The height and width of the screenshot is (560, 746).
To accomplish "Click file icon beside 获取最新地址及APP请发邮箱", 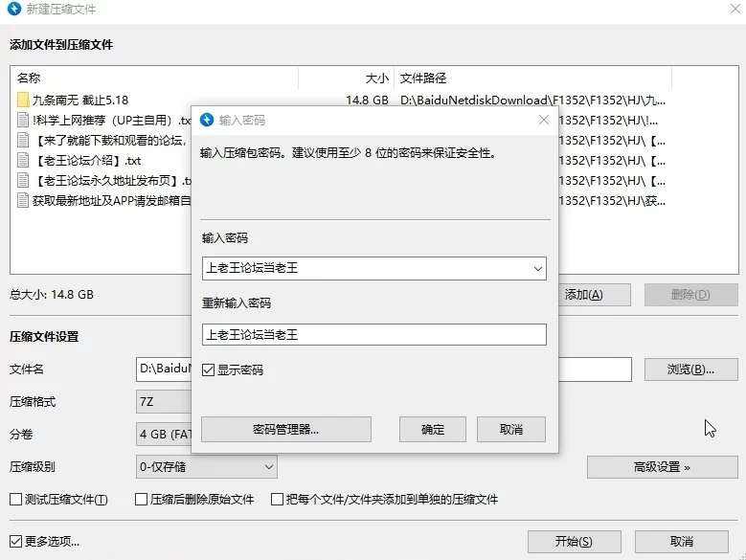I will coord(23,200).
